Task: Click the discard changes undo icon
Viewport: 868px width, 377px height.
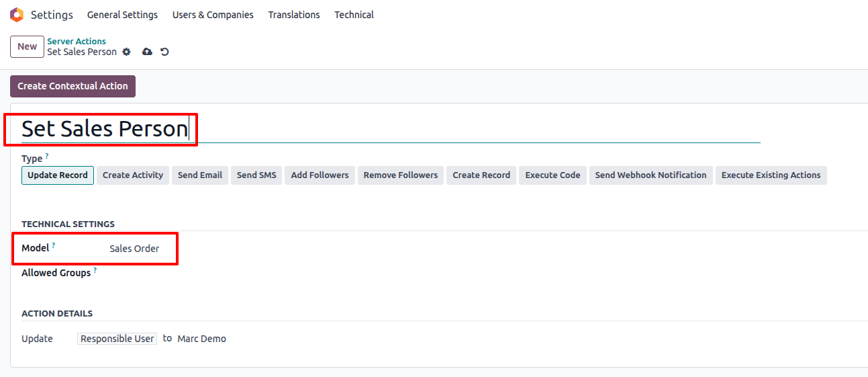Action: (164, 52)
